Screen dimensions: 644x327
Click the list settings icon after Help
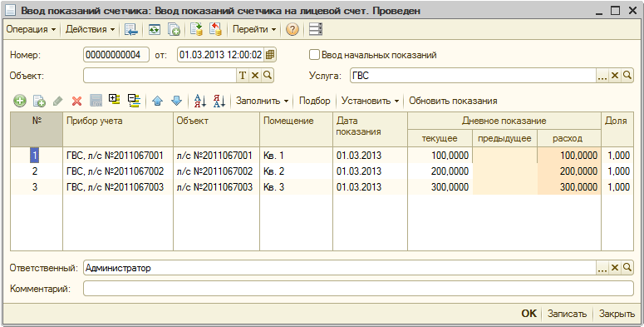point(316,29)
